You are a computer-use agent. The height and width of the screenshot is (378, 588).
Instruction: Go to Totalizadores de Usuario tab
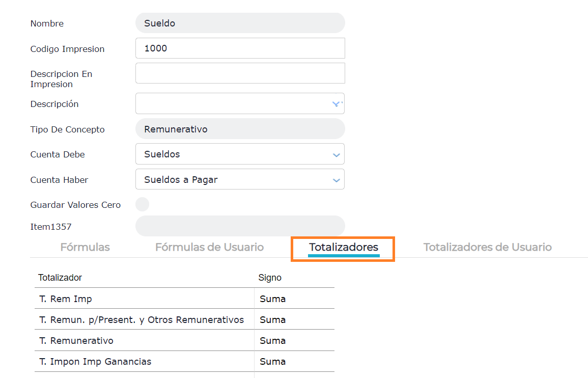click(487, 247)
